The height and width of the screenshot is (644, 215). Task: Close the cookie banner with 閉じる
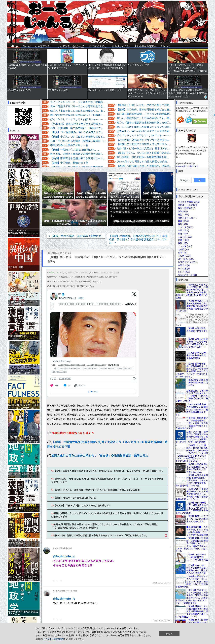[169, 633]
